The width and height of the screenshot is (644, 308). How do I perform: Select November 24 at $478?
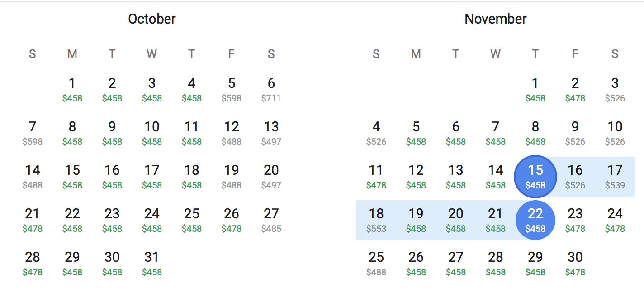615,220
